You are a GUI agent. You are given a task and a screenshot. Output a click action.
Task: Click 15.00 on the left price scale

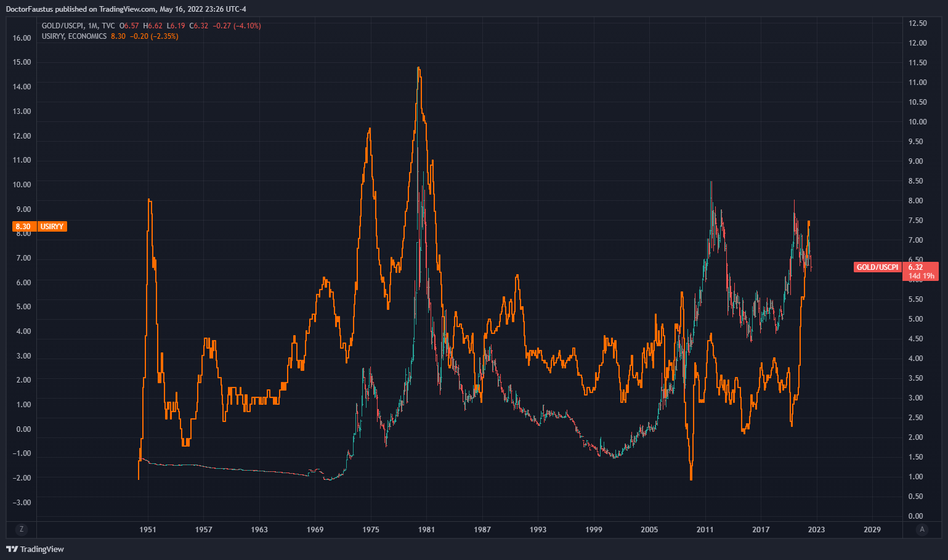pyautogui.click(x=22, y=62)
